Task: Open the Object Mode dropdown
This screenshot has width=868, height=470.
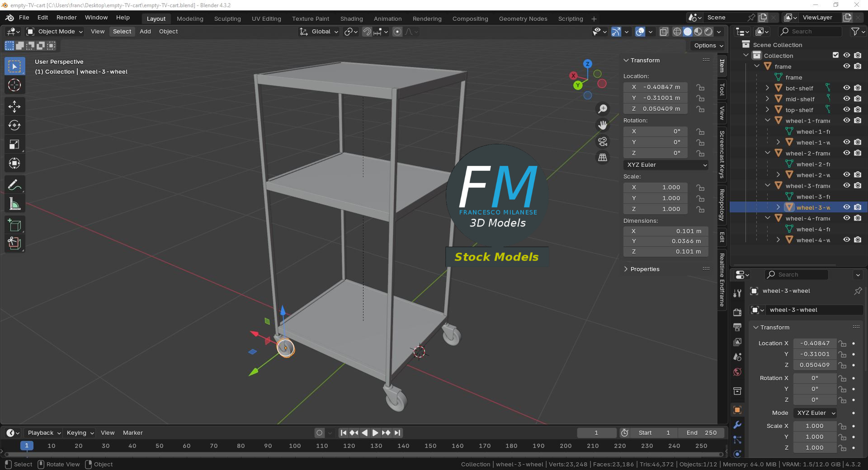Action: coord(55,32)
